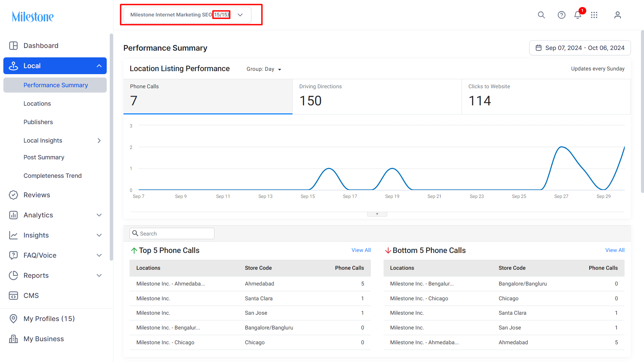Screen dimensions: 644x362
Task: Click Ahmedabad store code in Top 5 table
Action: pyautogui.click(x=259, y=284)
